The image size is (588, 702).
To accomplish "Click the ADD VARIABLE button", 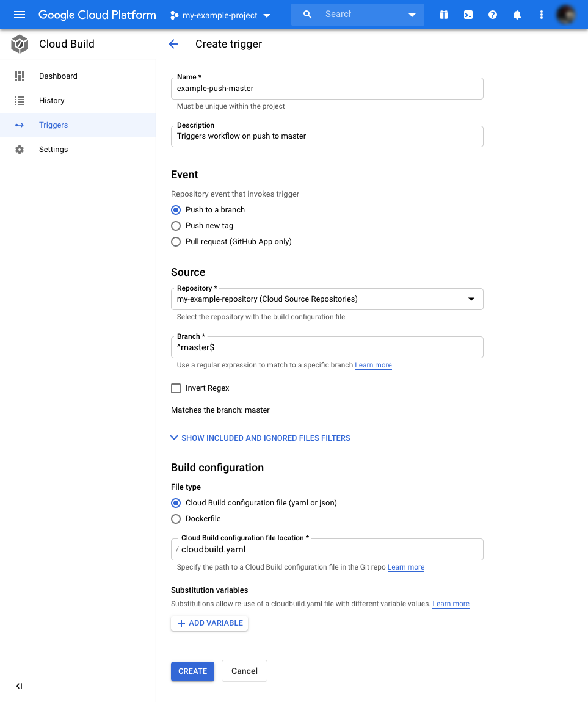I will pyautogui.click(x=209, y=623).
